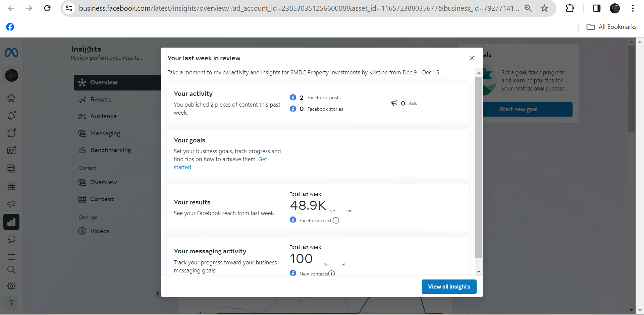The height and width of the screenshot is (315, 644).
Task: Click page scrollbar thumb on right
Action: click(x=631, y=89)
